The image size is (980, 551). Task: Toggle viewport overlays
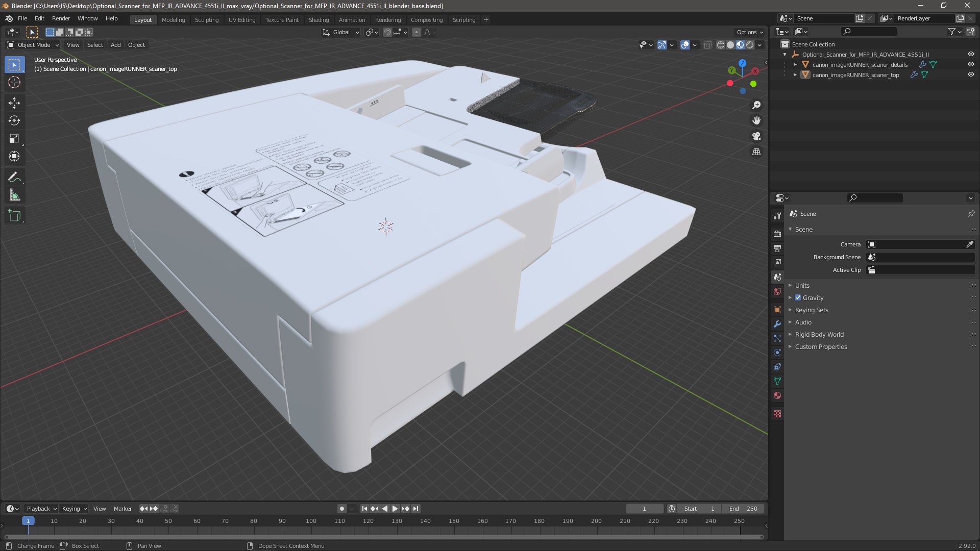click(685, 45)
